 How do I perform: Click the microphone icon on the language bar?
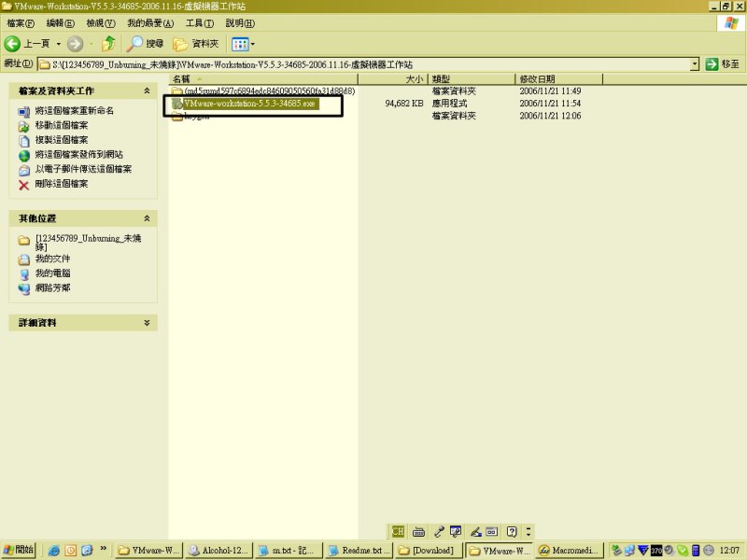coord(439,531)
